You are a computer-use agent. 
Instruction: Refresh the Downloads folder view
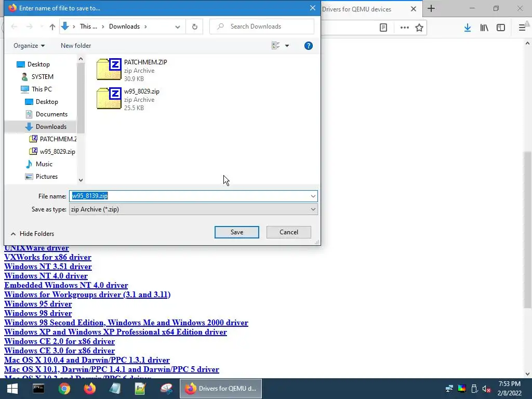pos(194,26)
